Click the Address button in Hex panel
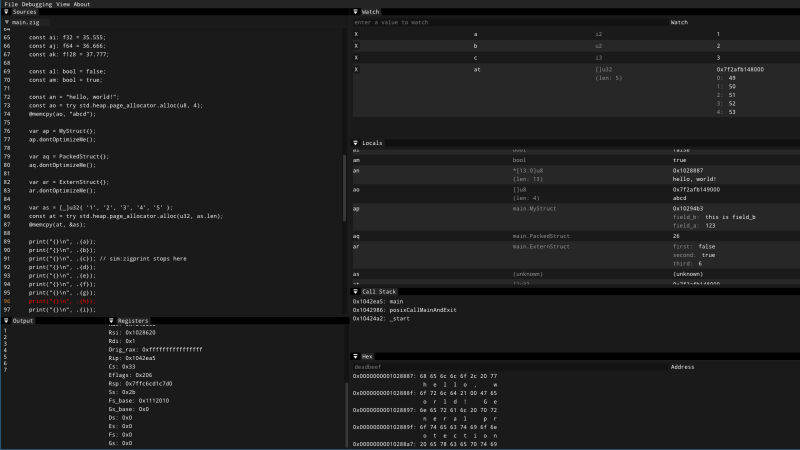Image resolution: width=800 pixels, height=450 pixels. pos(682,367)
